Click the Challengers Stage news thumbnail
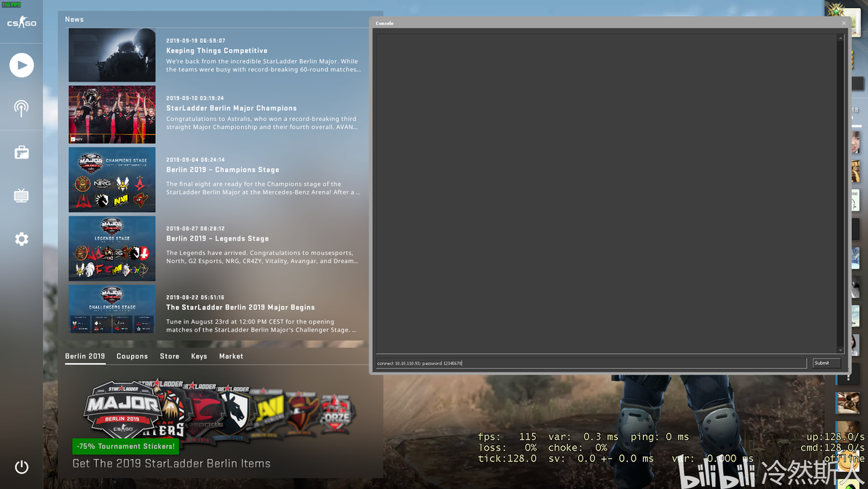868x489 pixels. (x=112, y=308)
